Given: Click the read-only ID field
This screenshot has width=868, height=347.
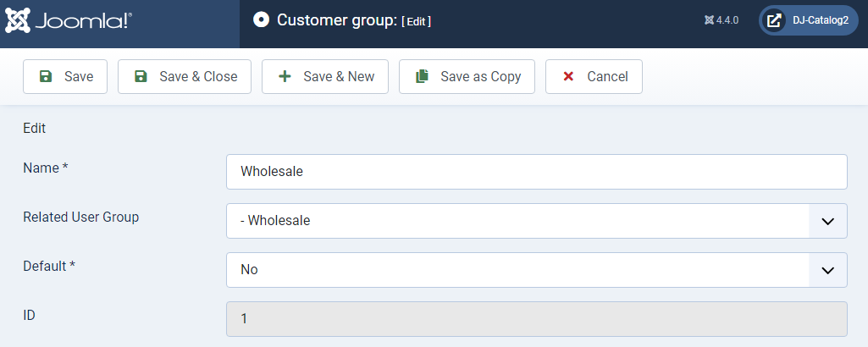Looking at the screenshot, I should coord(537,319).
